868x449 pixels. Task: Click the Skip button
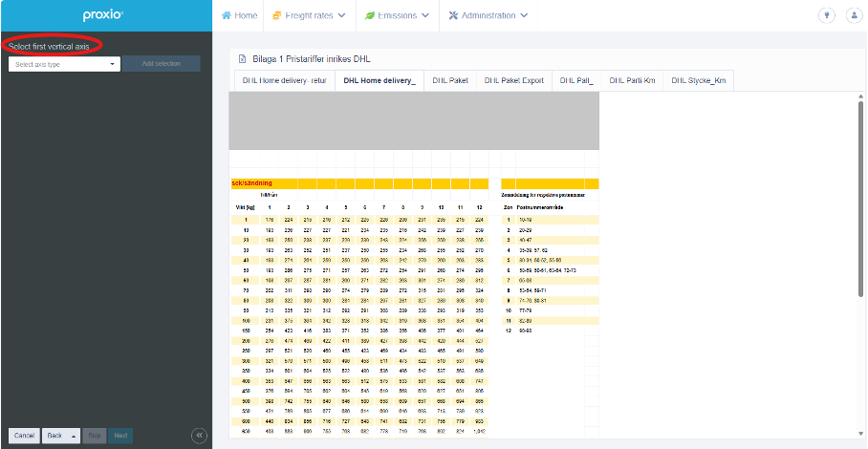click(x=95, y=436)
